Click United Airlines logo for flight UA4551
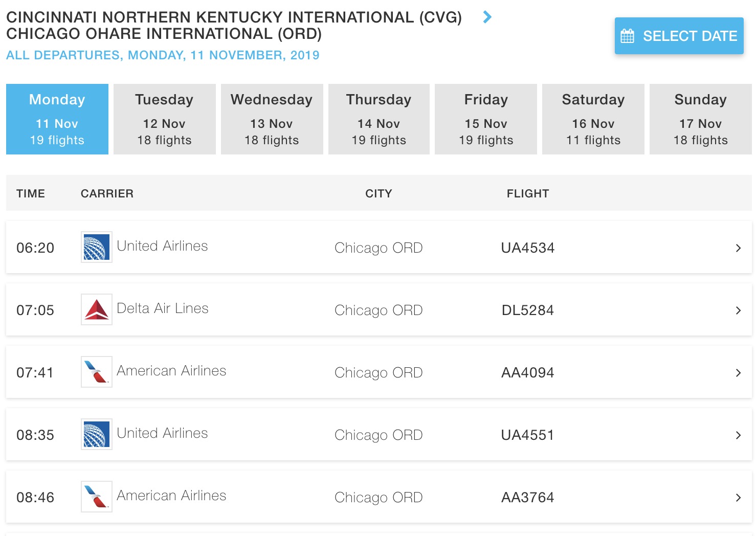The image size is (756, 536). click(x=96, y=434)
